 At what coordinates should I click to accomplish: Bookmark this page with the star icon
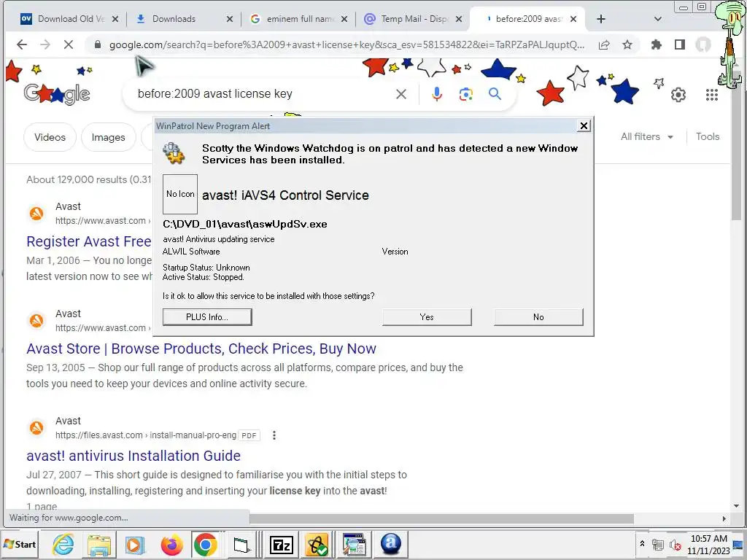(x=627, y=44)
